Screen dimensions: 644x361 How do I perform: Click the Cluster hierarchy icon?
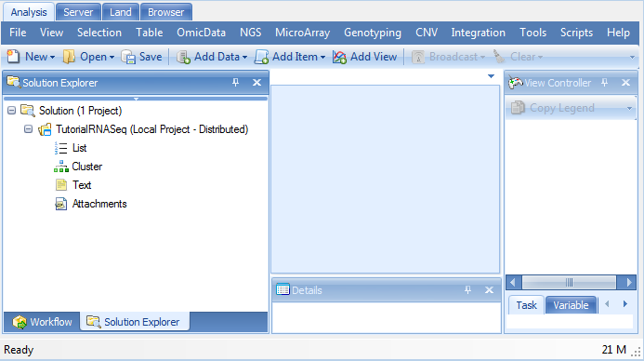click(x=60, y=167)
